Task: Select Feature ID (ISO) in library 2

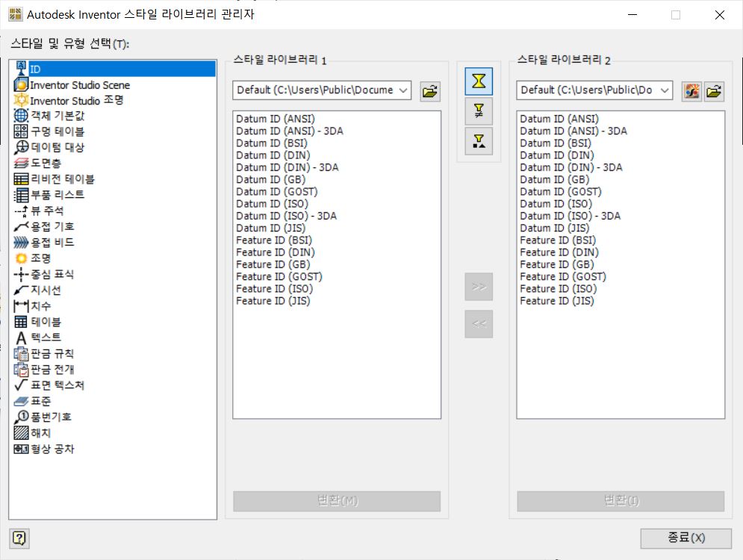Action: point(559,288)
